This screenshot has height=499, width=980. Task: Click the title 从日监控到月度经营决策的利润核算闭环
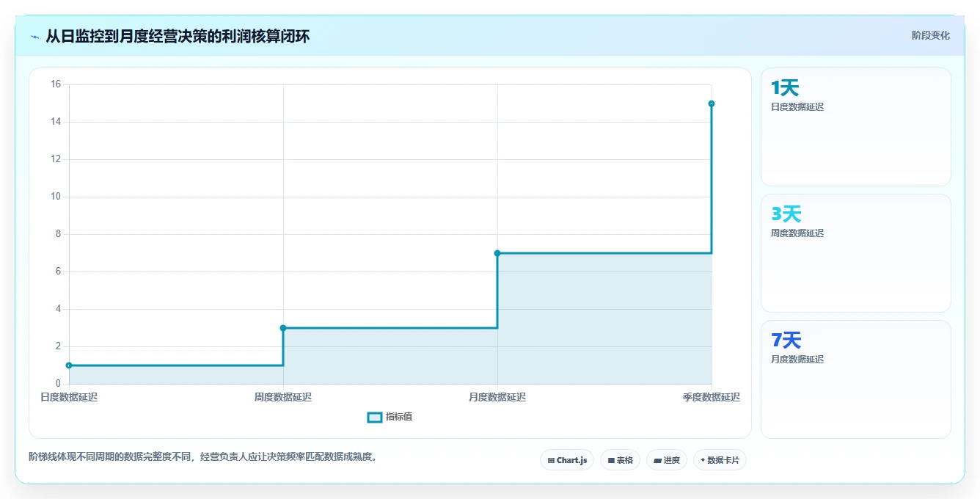point(178,36)
